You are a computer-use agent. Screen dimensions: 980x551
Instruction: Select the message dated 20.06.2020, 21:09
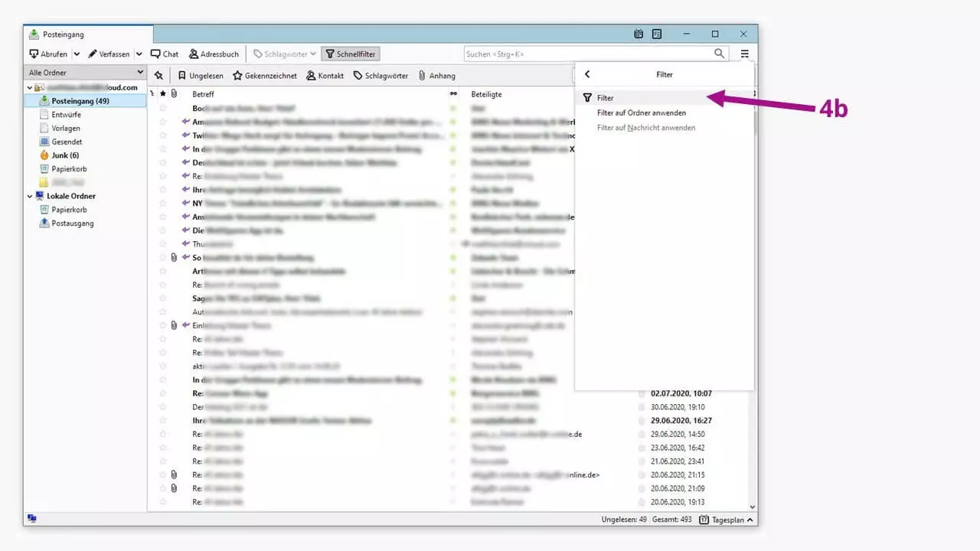[x=448, y=488]
